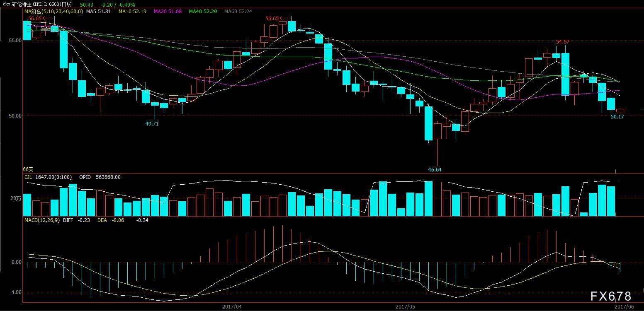Click the 2017/06 date axis marker
The height and width of the screenshot is (311, 644).
point(624,307)
